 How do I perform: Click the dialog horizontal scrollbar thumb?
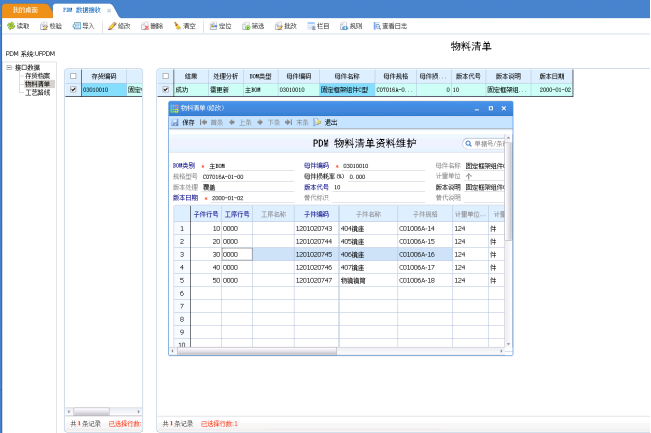coord(257,351)
